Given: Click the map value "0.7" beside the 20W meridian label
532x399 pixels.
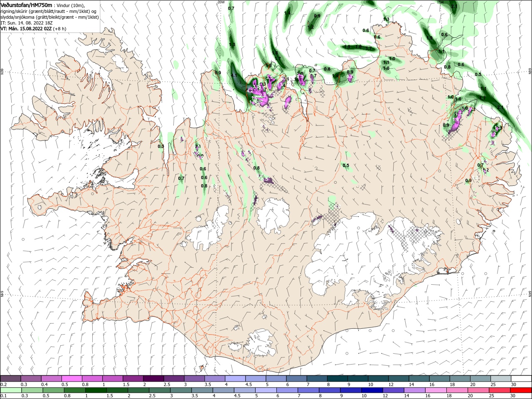Looking at the screenshot, I should 231,8.
